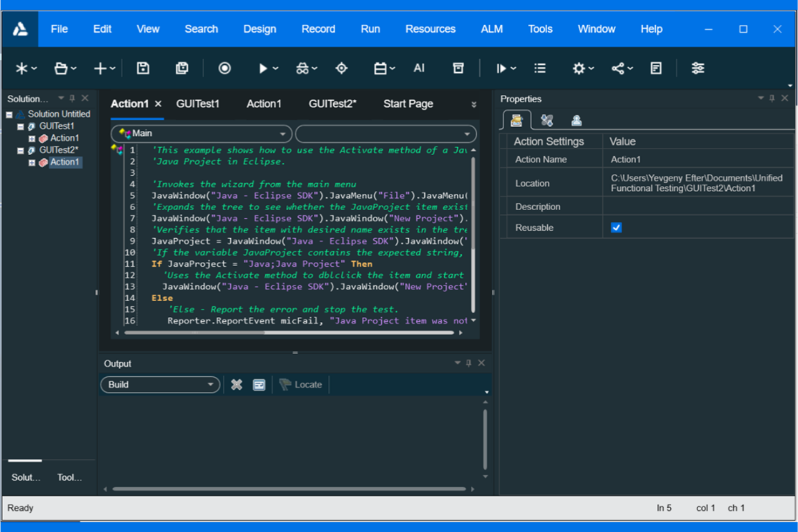798x532 pixels.
Task: Open the ALM menu
Action: [492, 29]
